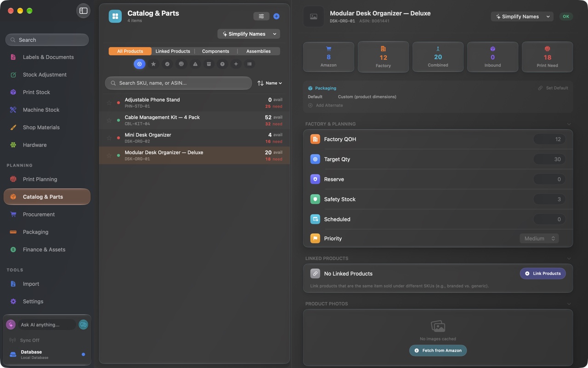Viewport: 588px width, 368px height.
Task: Click the Search SKU, name, or ASIN field
Action: tap(178, 83)
